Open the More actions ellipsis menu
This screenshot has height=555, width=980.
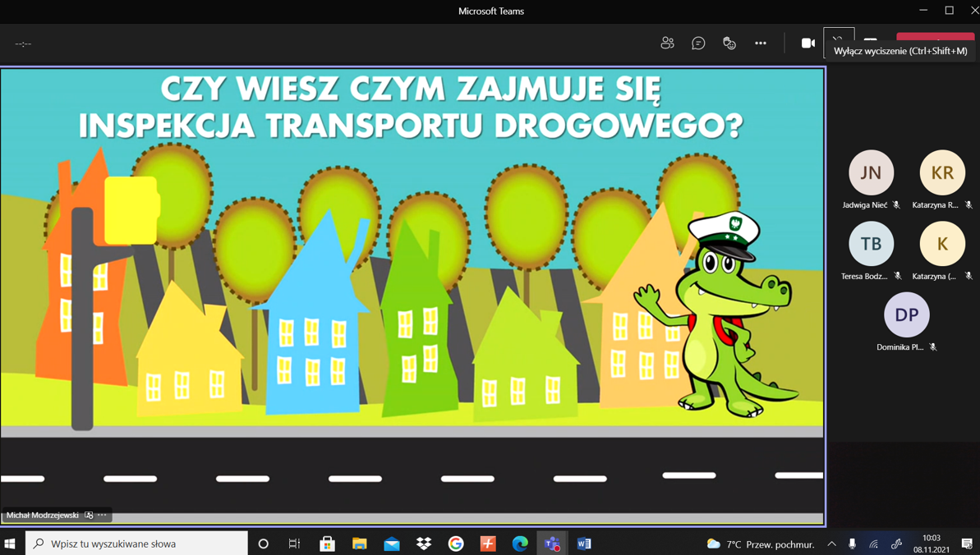tap(761, 44)
